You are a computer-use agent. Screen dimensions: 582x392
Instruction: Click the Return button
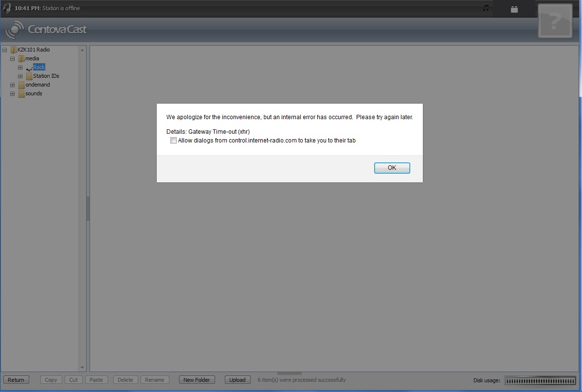pos(16,379)
